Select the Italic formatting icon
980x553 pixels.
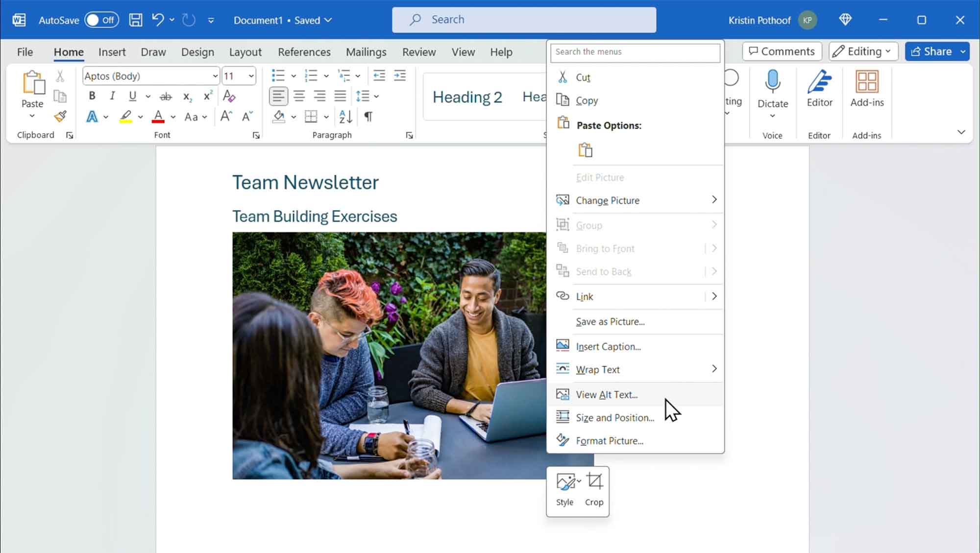pyautogui.click(x=112, y=96)
